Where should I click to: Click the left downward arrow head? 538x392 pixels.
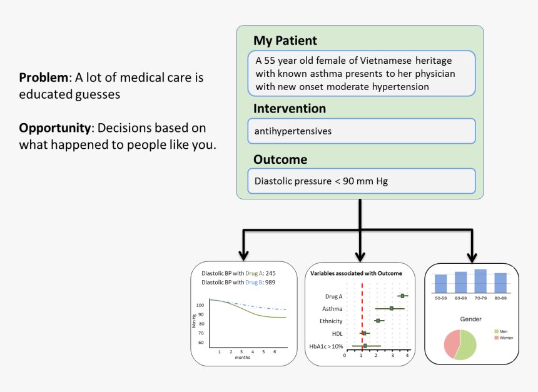click(x=243, y=255)
